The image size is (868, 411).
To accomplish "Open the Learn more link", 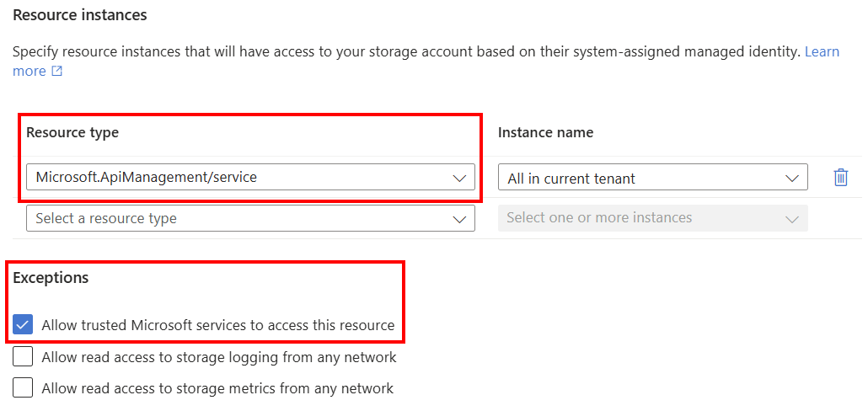I will pos(822,52).
